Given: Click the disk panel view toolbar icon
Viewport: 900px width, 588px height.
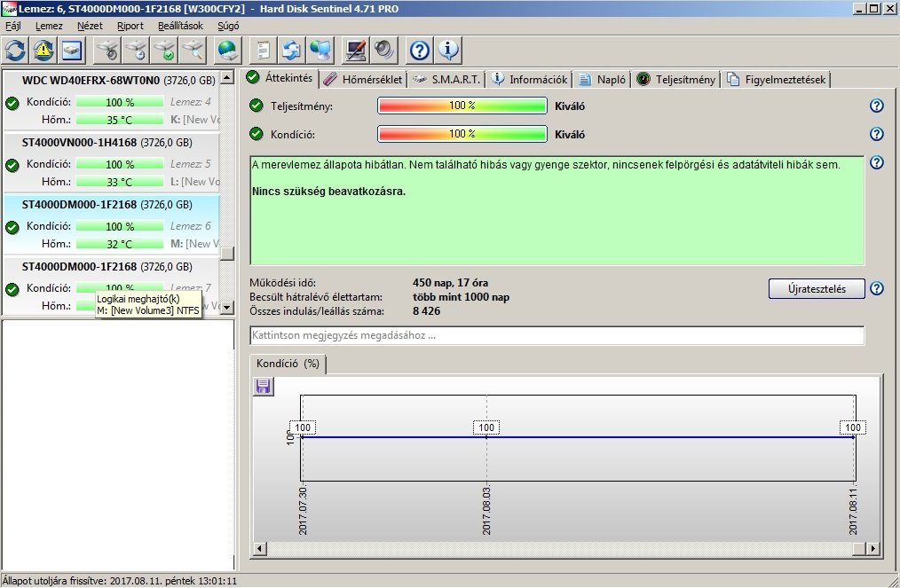Looking at the screenshot, I should pyautogui.click(x=72, y=51).
